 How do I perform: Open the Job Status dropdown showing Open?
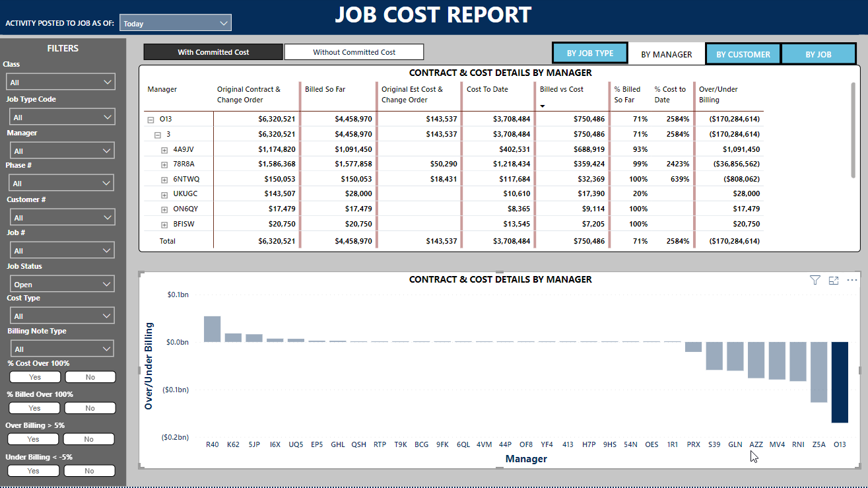coord(62,283)
